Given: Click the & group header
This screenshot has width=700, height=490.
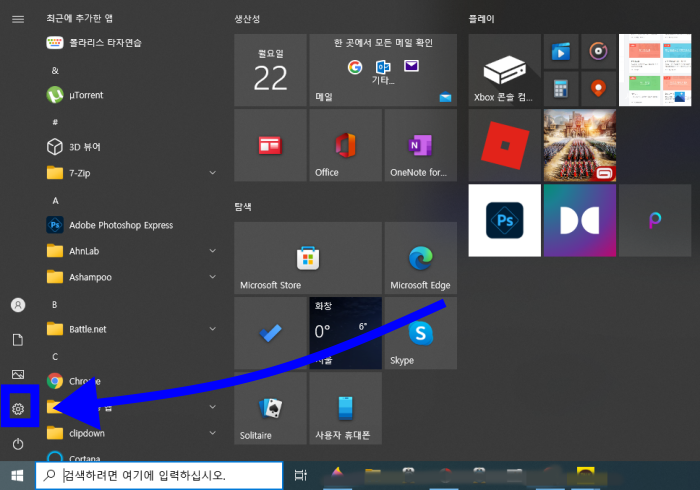Looking at the screenshot, I should click(55, 71).
